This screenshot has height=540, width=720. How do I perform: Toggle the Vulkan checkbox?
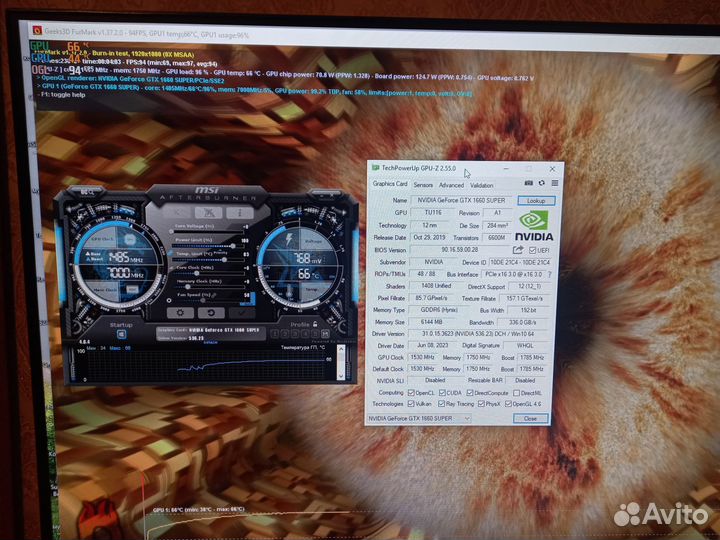click(x=411, y=404)
